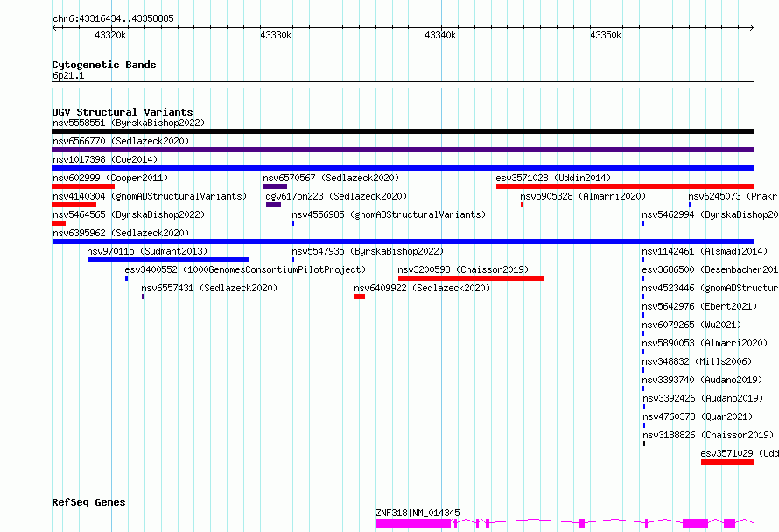This screenshot has width=779, height=532.
Task: Open nsv4760373 (Quan2021) label
Action: tap(698, 416)
